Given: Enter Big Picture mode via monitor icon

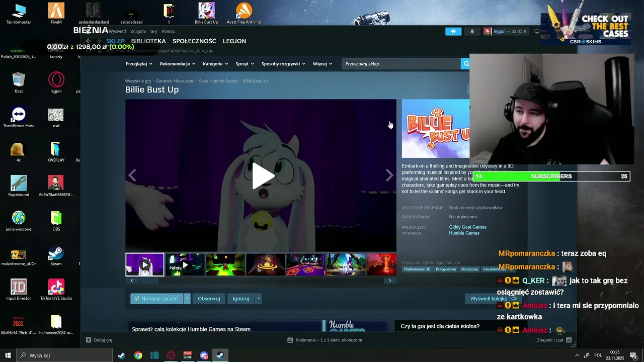Looking at the screenshot, I should coord(537,31).
